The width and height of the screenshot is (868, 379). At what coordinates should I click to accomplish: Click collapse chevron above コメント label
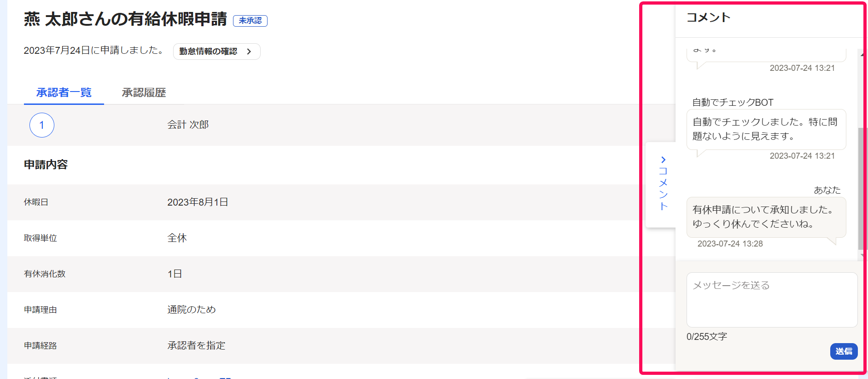tap(663, 160)
